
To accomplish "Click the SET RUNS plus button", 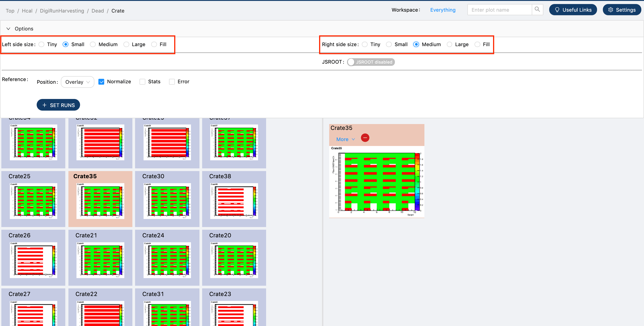I will click(x=58, y=105).
